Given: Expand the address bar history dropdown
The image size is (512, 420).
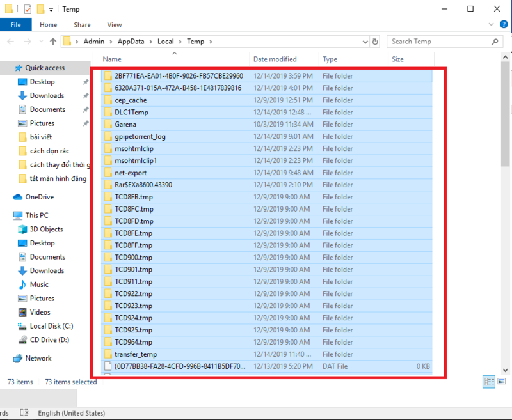Looking at the screenshot, I should pyautogui.click(x=365, y=42).
